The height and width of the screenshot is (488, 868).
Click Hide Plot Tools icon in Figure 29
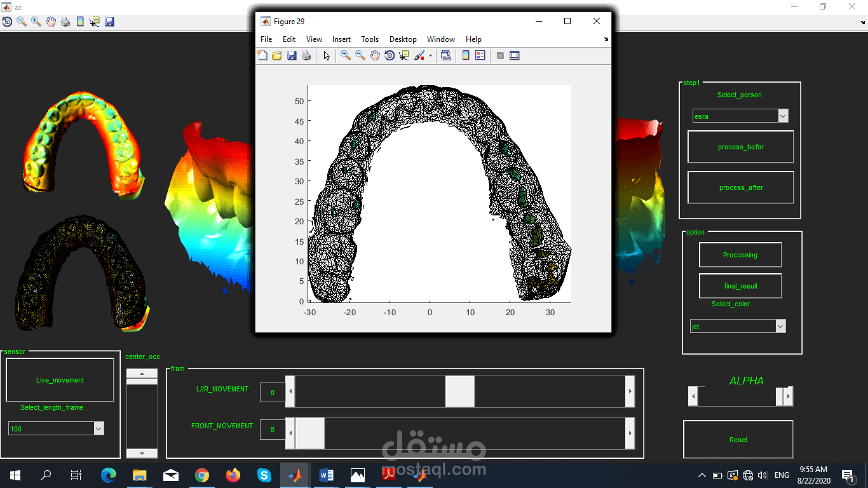500,56
